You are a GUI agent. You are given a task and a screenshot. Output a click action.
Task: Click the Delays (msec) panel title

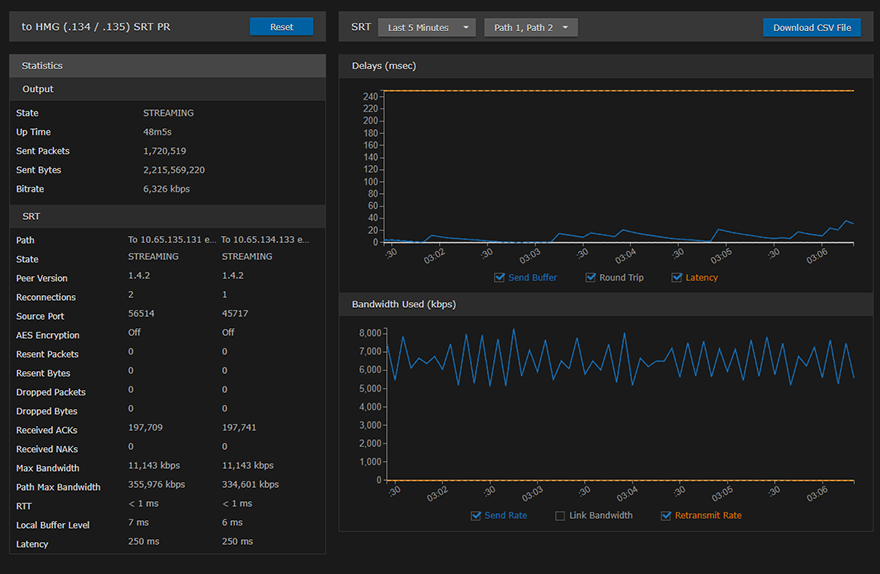point(384,66)
